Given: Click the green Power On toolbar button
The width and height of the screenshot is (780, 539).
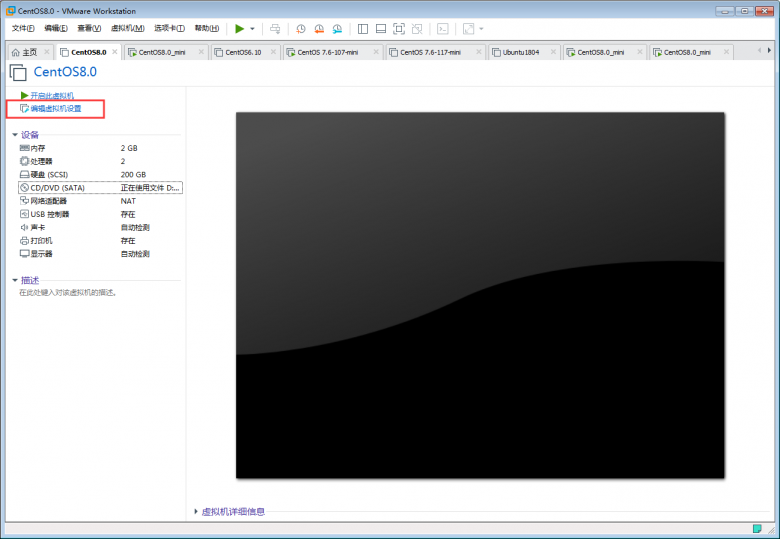Looking at the screenshot, I should click(x=239, y=29).
